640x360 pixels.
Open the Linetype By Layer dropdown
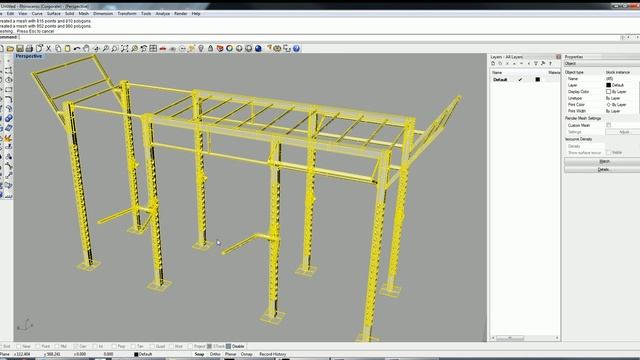click(622, 98)
